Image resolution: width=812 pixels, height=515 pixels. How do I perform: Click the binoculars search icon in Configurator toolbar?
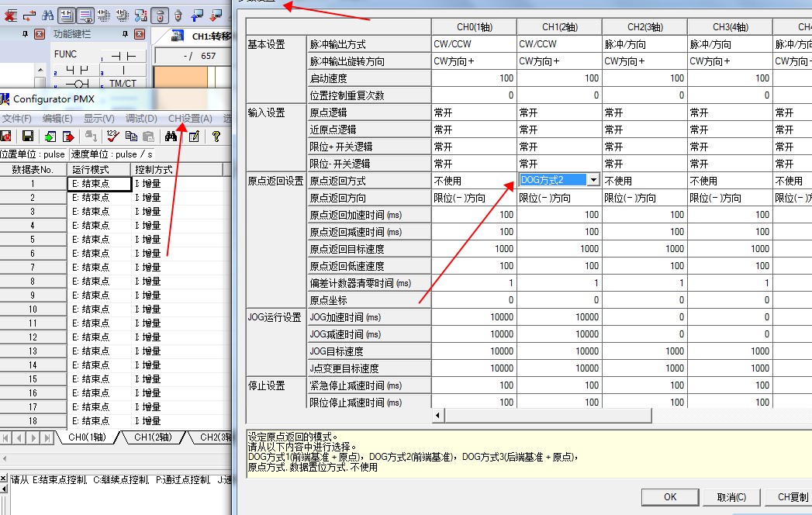171,137
